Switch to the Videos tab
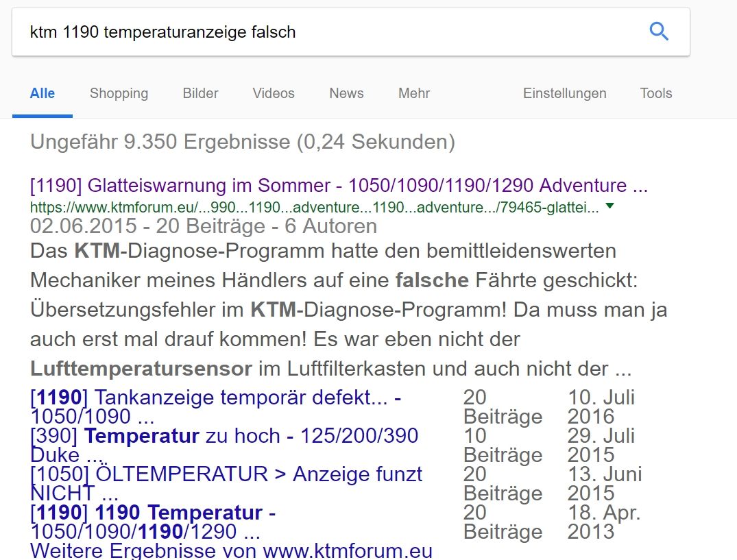 point(273,93)
